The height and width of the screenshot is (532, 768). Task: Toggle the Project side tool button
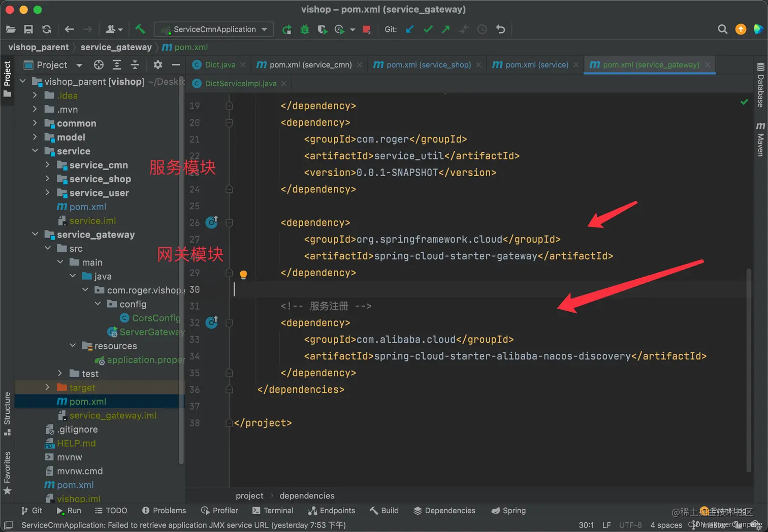coord(7,79)
